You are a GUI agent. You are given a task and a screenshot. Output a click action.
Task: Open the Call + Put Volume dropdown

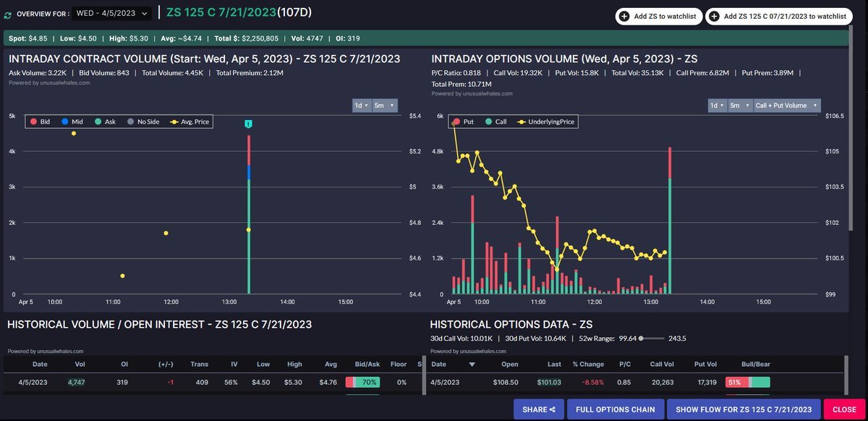[x=785, y=106]
